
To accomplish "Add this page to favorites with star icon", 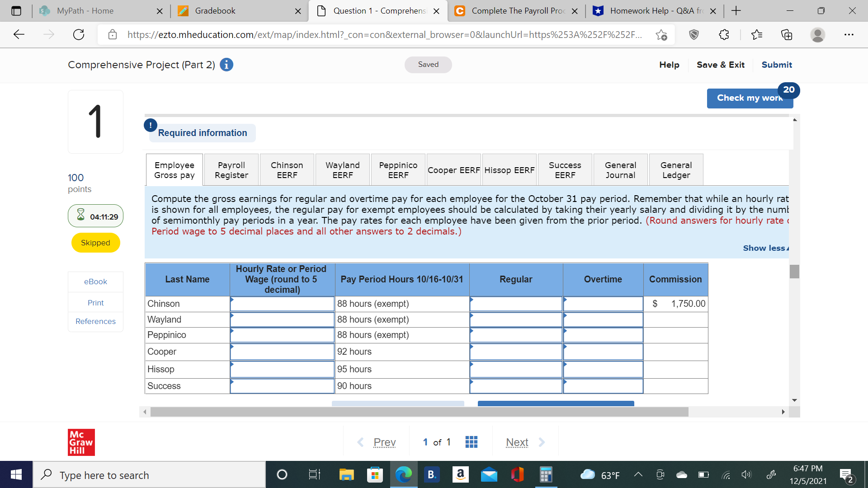I will 662,34.
